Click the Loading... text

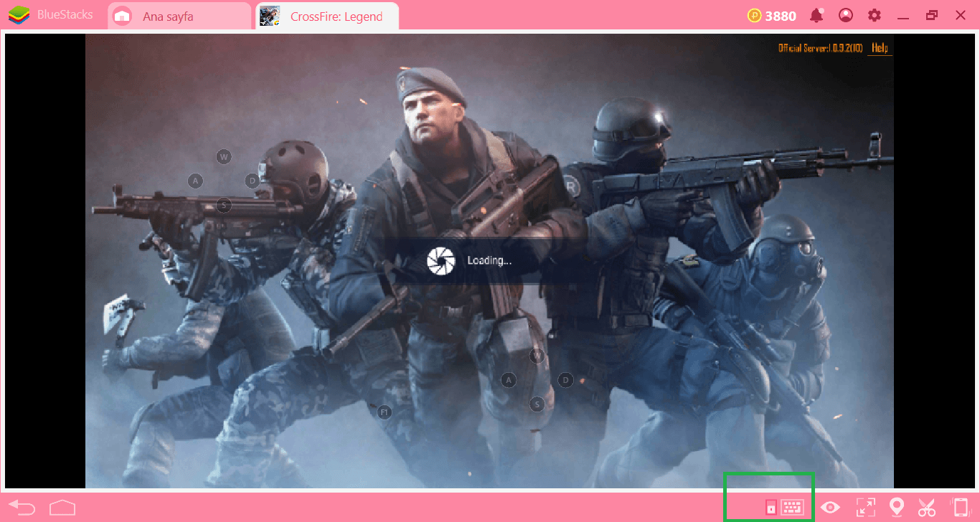489,261
